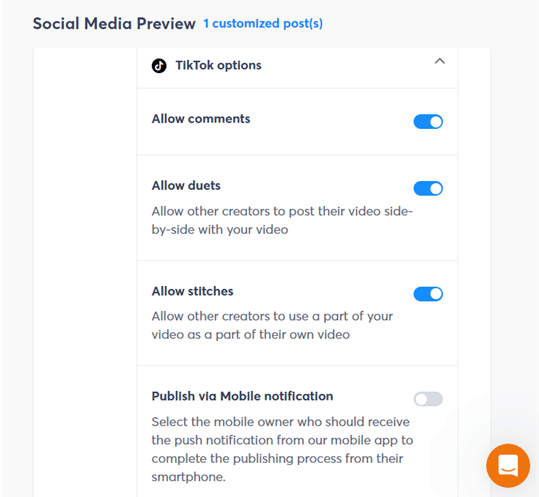
Task: Open the orange chat support widget
Action: 508,465
